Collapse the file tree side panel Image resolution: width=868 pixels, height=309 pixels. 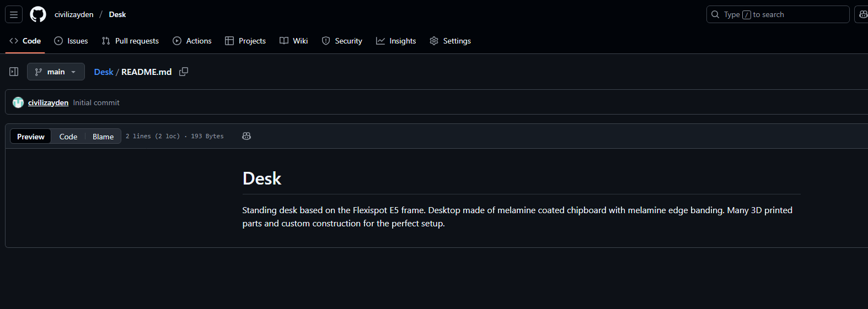pos(14,72)
